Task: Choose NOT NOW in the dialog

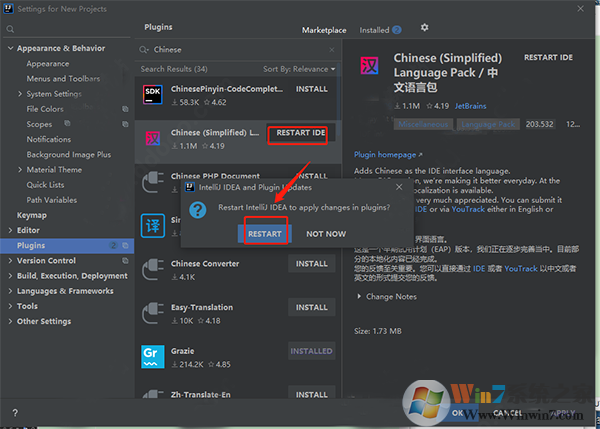Action: coord(326,234)
